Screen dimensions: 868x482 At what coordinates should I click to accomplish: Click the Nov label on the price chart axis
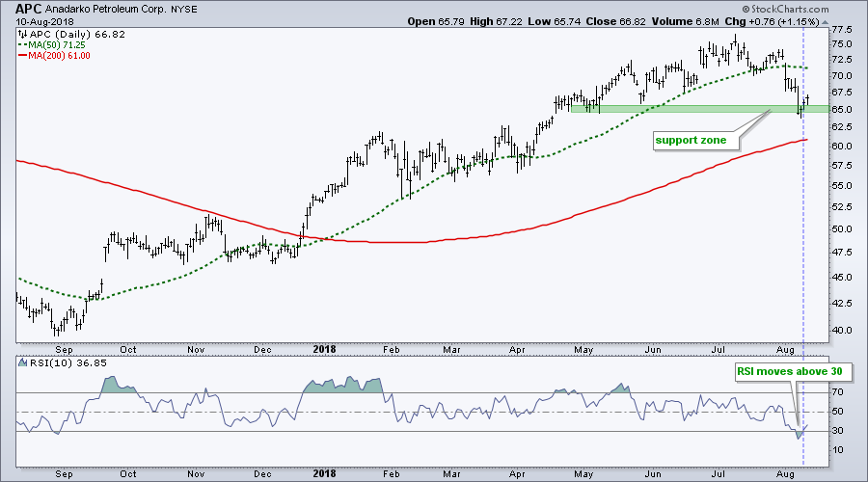click(x=197, y=350)
